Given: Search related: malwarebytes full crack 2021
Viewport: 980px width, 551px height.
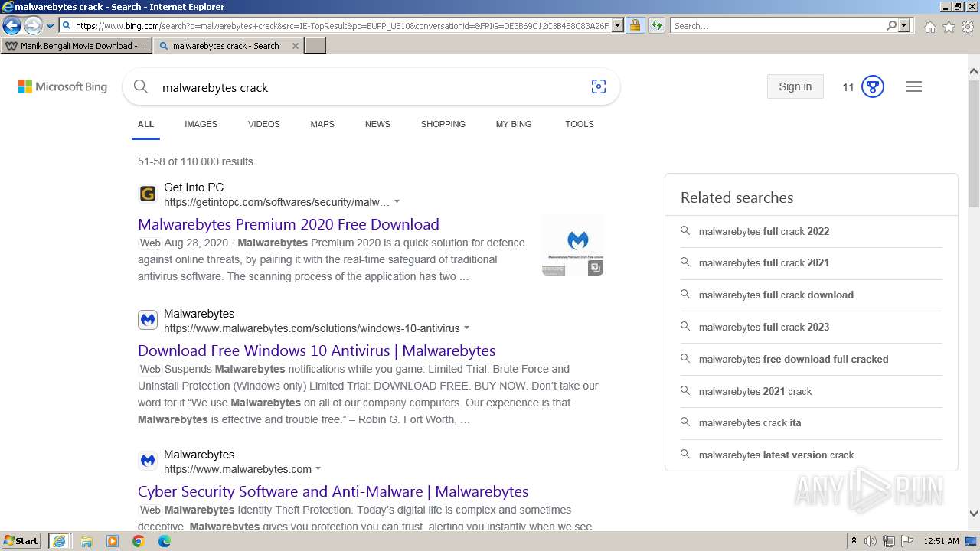Looking at the screenshot, I should click(764, 262).
